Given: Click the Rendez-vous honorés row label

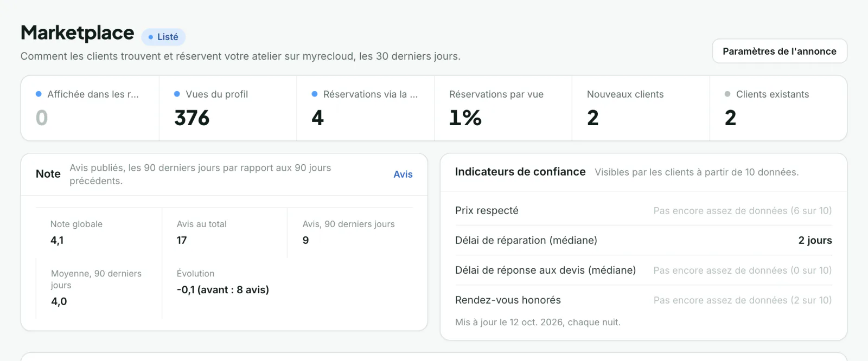Looking at the screenshot, I should (x=508, y=300).
